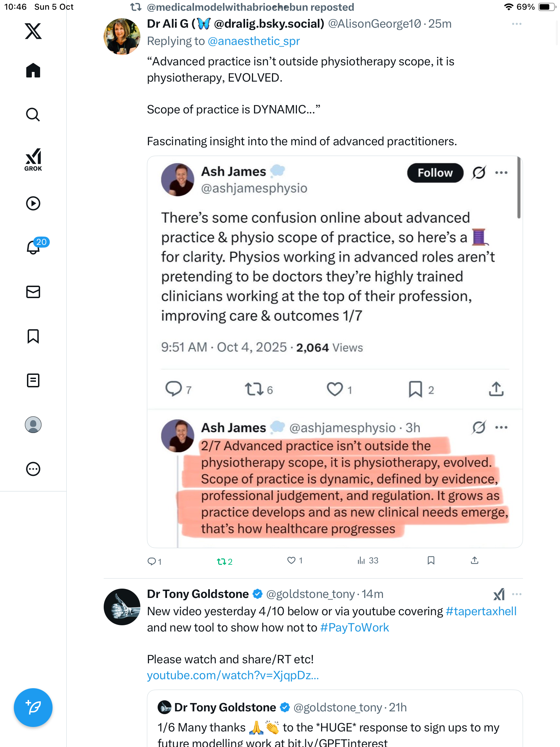Open more options on Dr Tony Goldstone's post
The width and height of the screenshot is (560, 747).
[x=516, y=594]
